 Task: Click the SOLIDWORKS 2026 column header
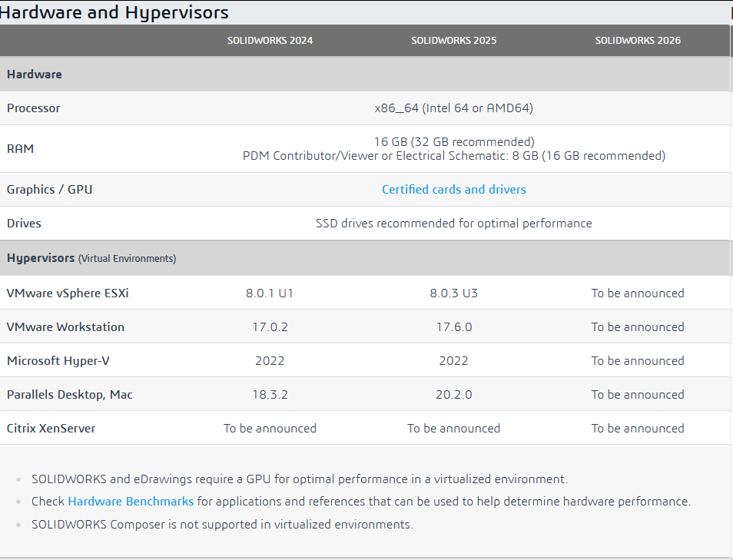coord(637,41)
